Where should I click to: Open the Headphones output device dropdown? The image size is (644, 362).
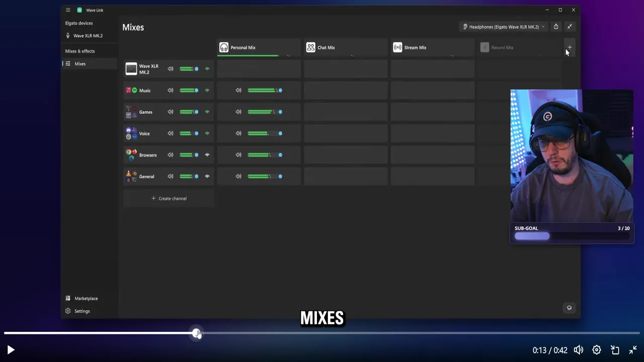504,27
